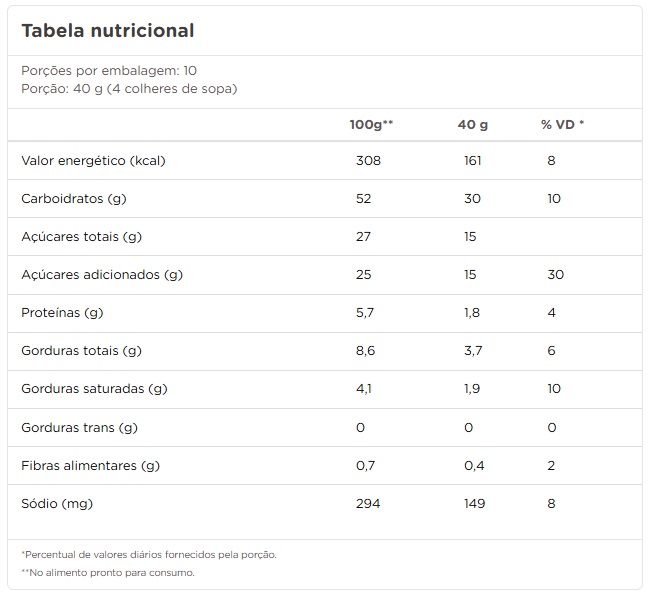
Task: Select the Gorduras trans (g) label
Action: tap(79, 427)
